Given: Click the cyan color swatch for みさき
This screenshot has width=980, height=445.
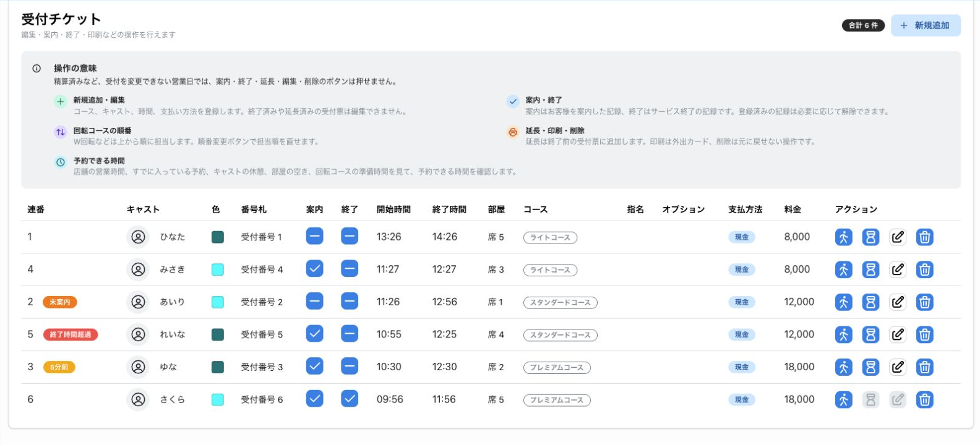Looking at the screenshot, I should (218, 269).
